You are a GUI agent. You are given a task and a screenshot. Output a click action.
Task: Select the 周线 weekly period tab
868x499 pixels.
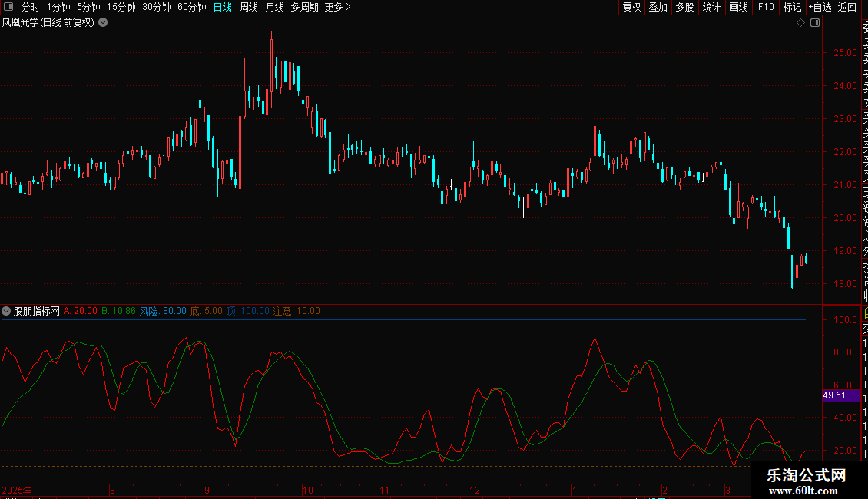249,7
